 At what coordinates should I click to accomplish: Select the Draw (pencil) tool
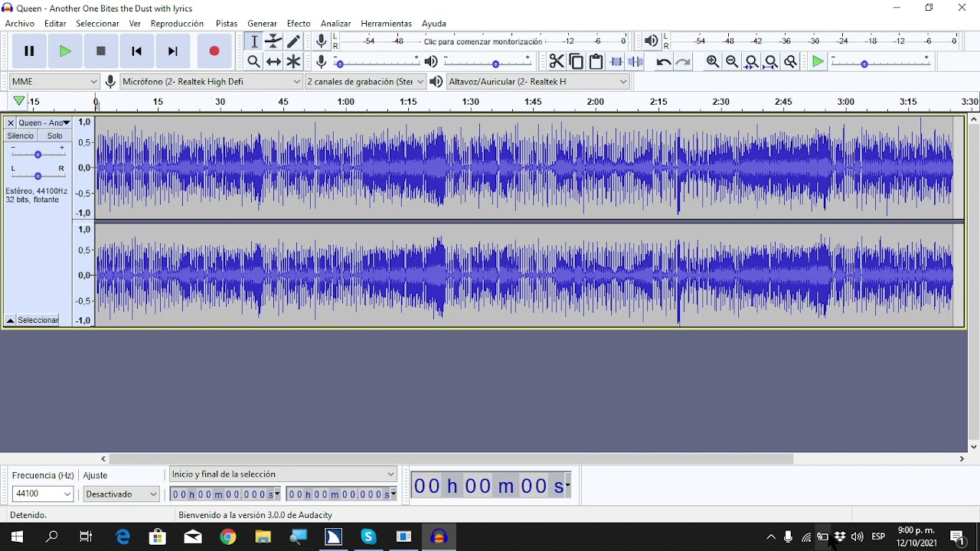point(293,41)
